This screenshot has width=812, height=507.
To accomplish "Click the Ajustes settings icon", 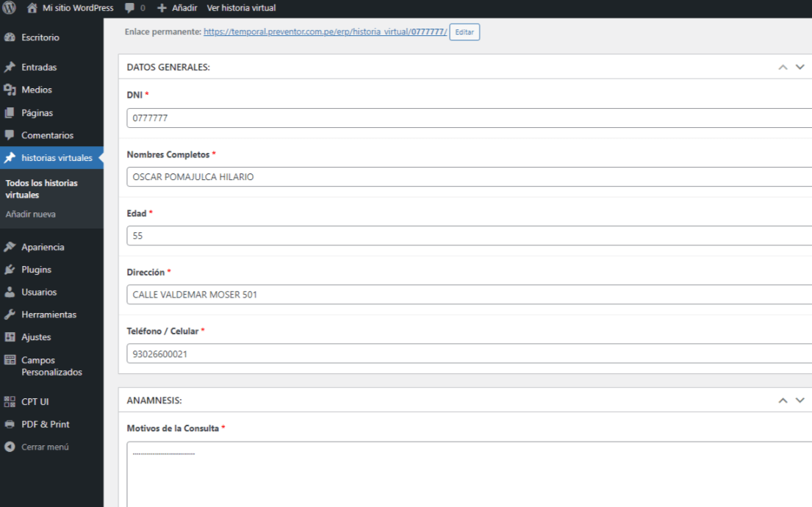I will (10, 337).
